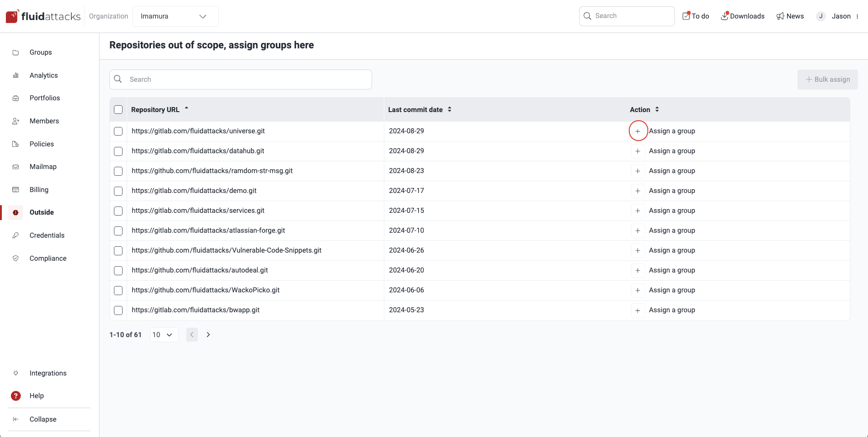Go to next page of repositories
Image resolution: width=868 pixels, height=437 pixels.
click(208, 335)
